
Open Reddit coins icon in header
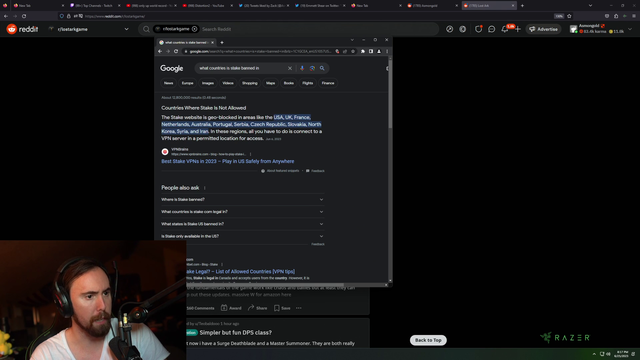click(462, 29)
